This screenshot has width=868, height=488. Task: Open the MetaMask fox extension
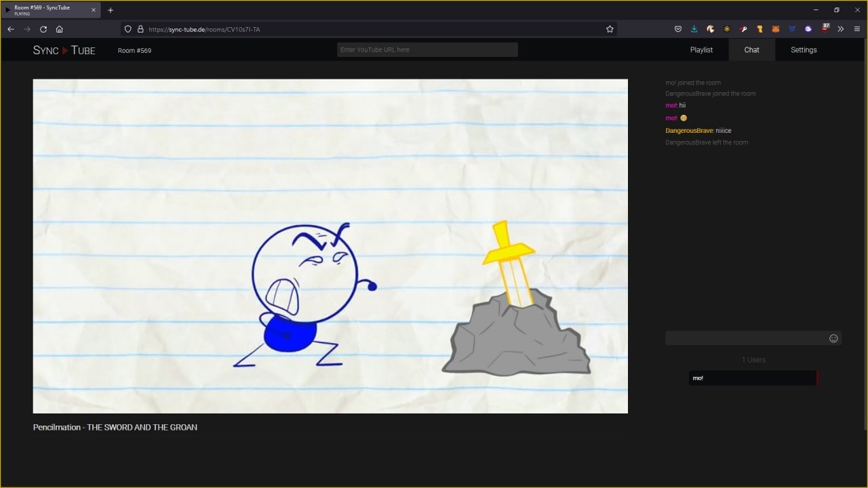coord(776,29)
